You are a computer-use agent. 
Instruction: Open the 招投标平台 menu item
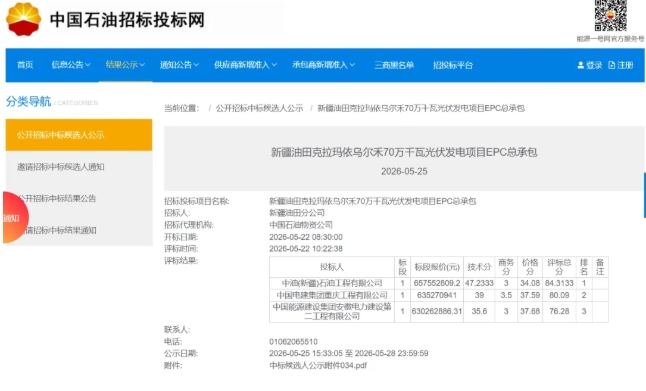(453, 65)
